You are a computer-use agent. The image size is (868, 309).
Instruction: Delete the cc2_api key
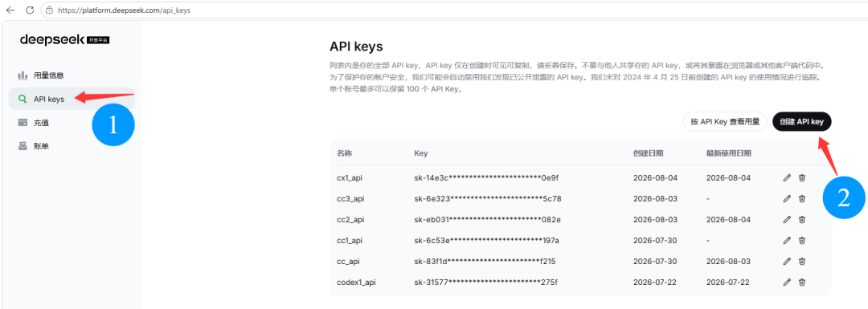pyautogui.click(x=801, y=219)
